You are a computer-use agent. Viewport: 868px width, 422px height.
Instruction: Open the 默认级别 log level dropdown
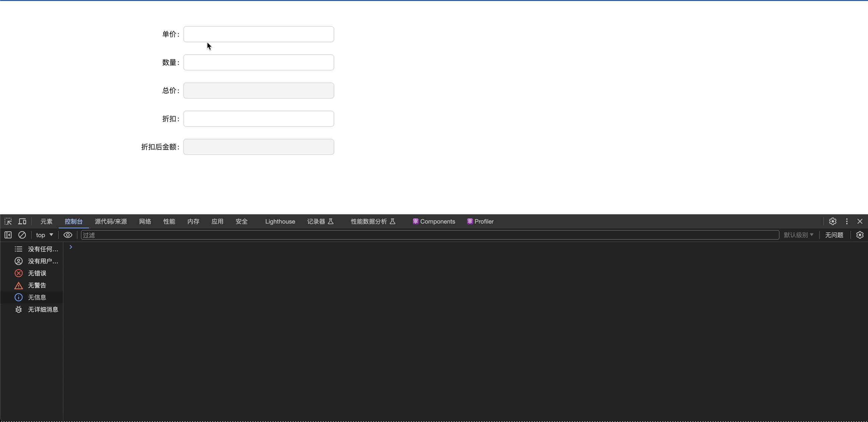(798, 235)
